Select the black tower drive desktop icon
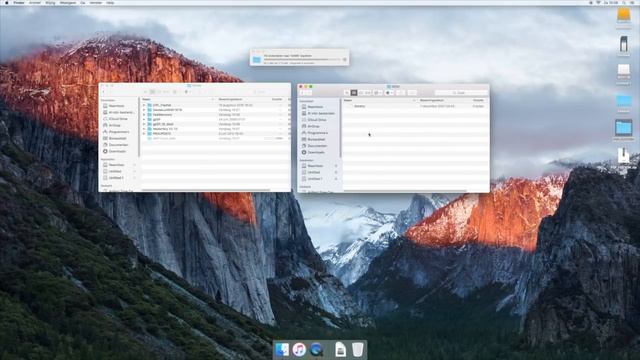640x360 pixels. (x=624, y=44)
